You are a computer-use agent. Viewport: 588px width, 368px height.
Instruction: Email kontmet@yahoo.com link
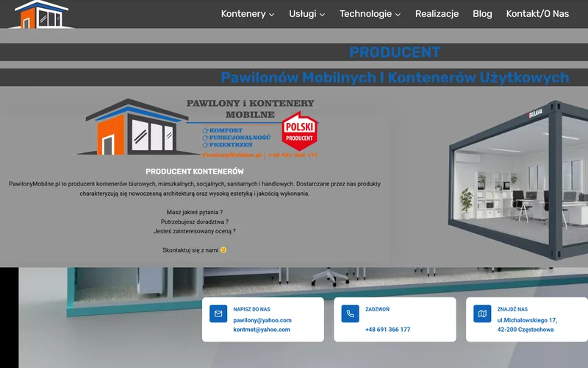click(262, 330)
